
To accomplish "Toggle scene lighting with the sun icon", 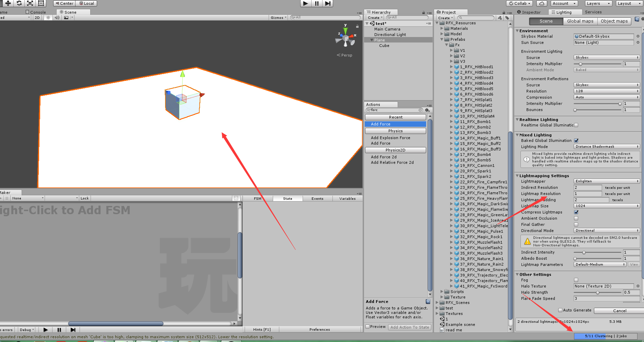I will click(48, 17).
